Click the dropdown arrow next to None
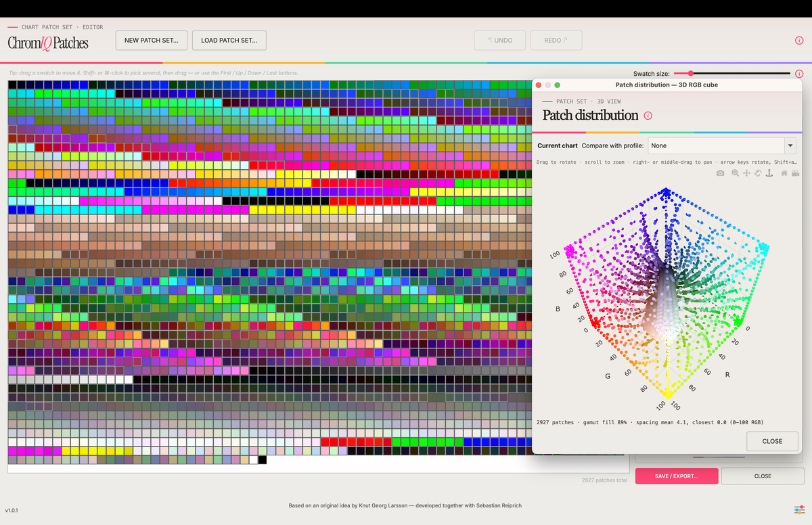Image resolution: width=812 pixels, height=525 pixels. pos(790,145)
